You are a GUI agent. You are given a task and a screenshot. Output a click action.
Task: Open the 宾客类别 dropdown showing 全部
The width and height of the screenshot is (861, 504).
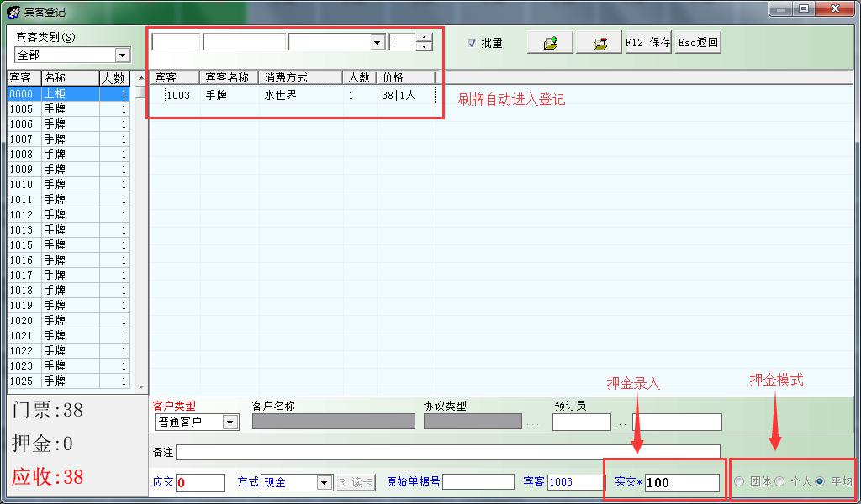123,55
